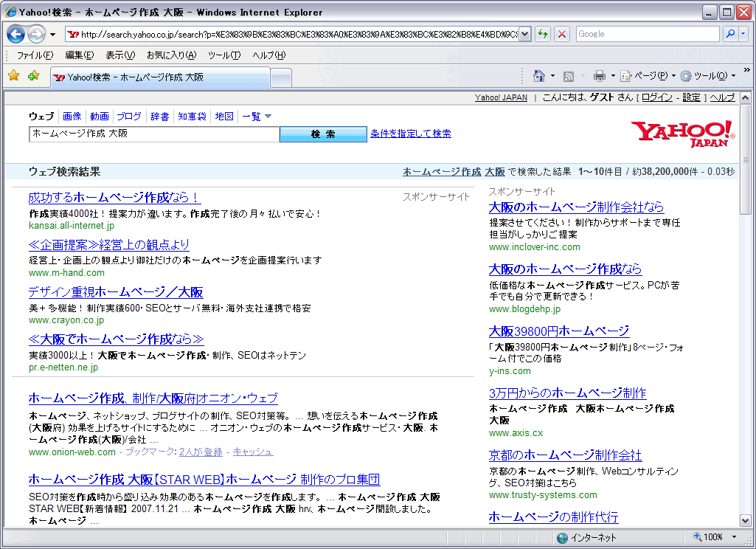Click the empty new tab button
The width and height of the screenshot is (756, 549).
coord(281,77)
